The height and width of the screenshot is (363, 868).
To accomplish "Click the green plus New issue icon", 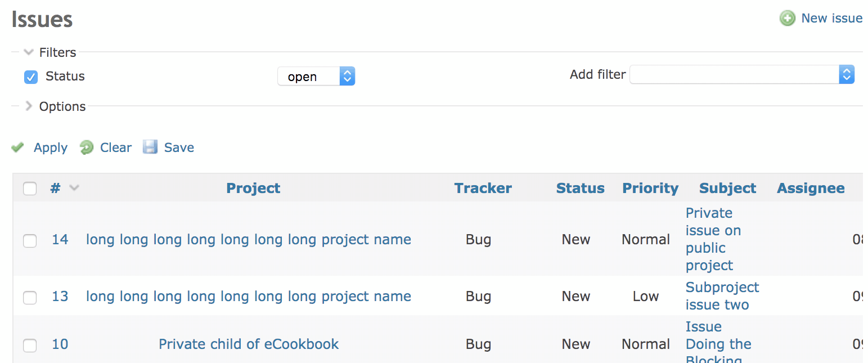I will (787, 19).
